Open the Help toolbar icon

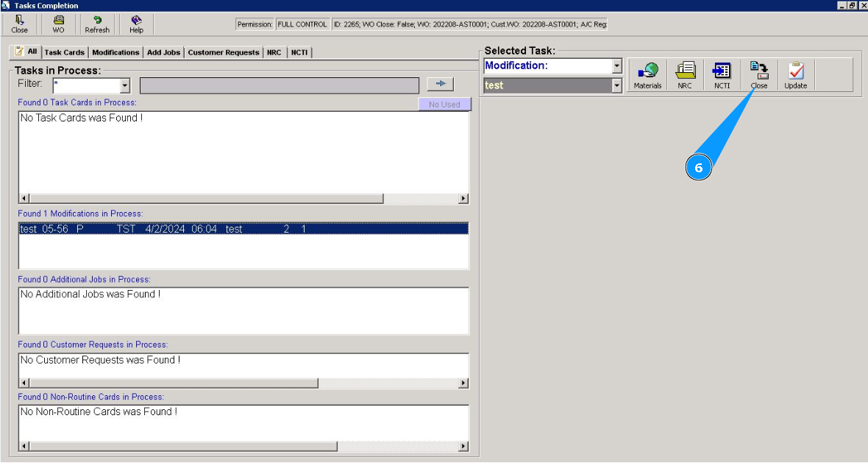click(136, 24)
